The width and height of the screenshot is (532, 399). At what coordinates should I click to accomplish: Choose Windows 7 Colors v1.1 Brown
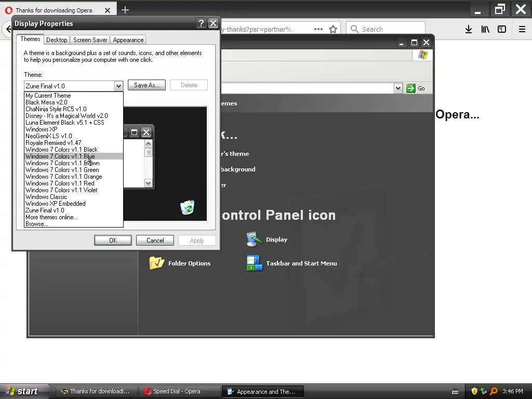74,163
